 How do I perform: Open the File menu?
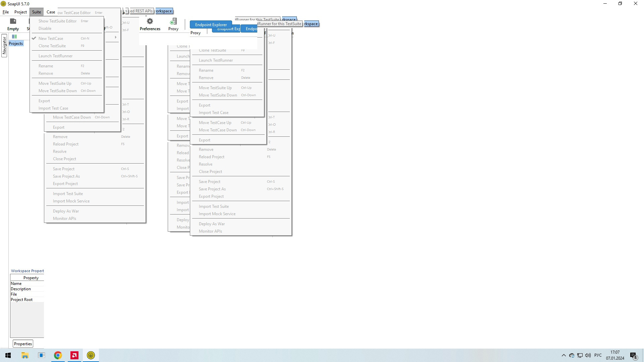(6, 12)
